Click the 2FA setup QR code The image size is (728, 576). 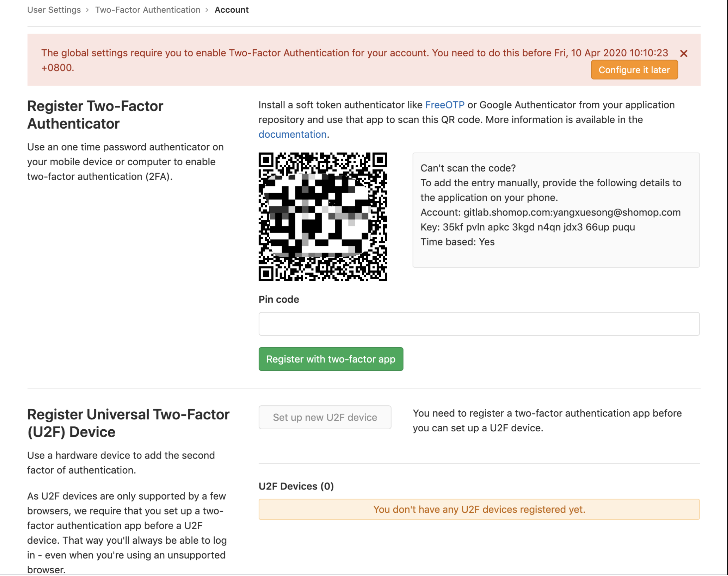322,216
